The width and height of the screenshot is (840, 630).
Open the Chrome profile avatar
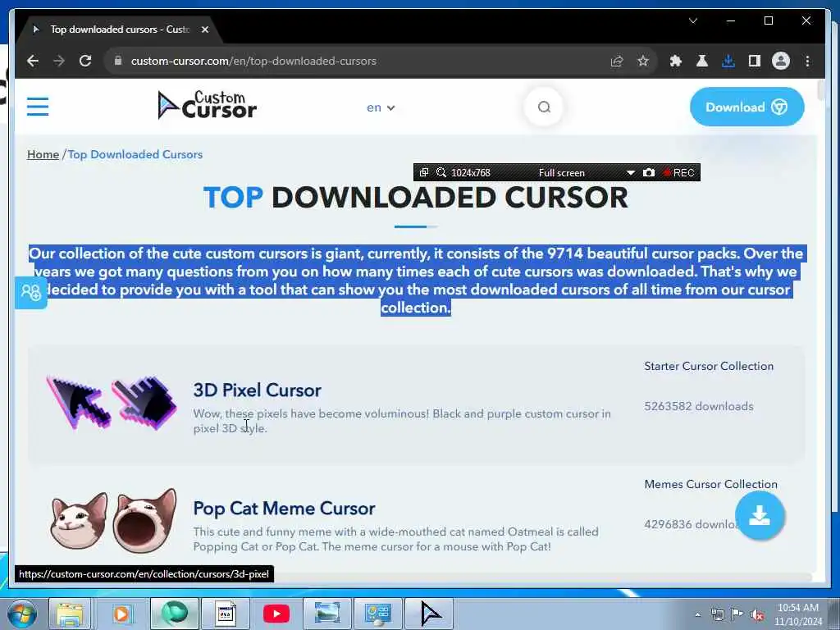click(781, 61)
